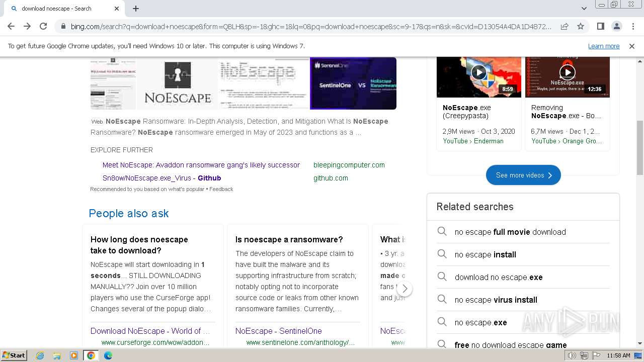Open Windows Media Player from taskbar

74,355
